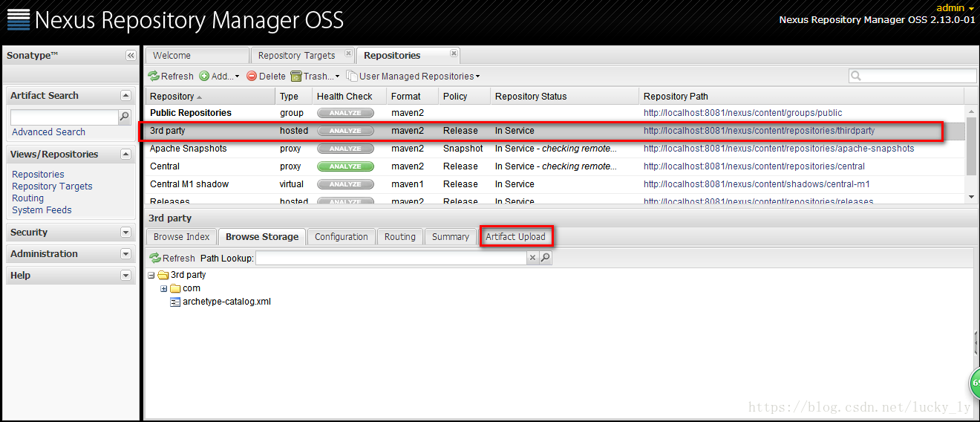Click the Format column header
Image resolution: width=980 pixels, height=422 pixels.
point(412,97)
